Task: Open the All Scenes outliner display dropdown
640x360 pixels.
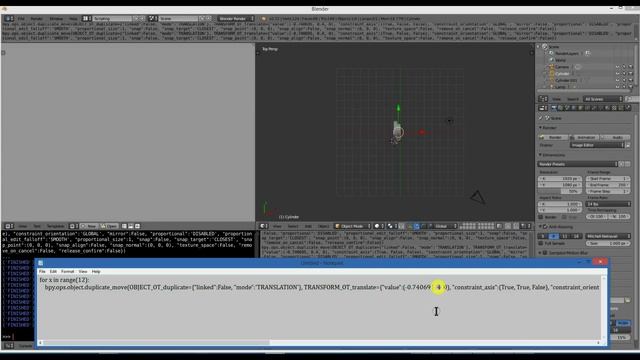Action: (603, 99)
